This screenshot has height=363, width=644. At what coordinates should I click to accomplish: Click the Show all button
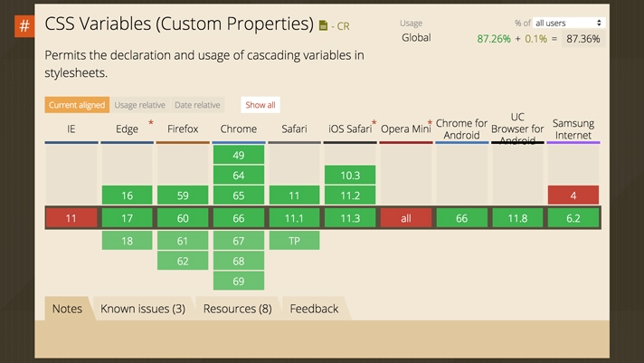(260, 105)
